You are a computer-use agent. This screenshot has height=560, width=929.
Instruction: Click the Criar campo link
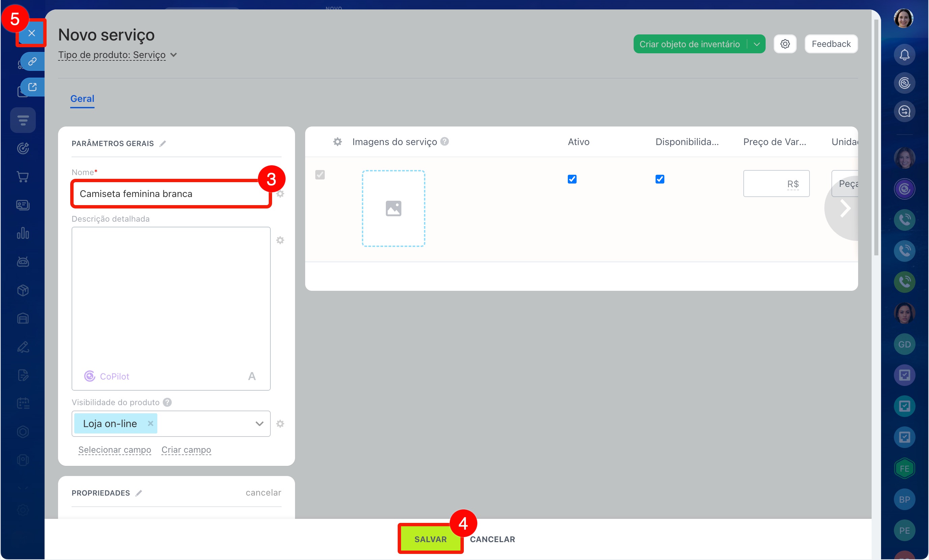pos(186,450)
